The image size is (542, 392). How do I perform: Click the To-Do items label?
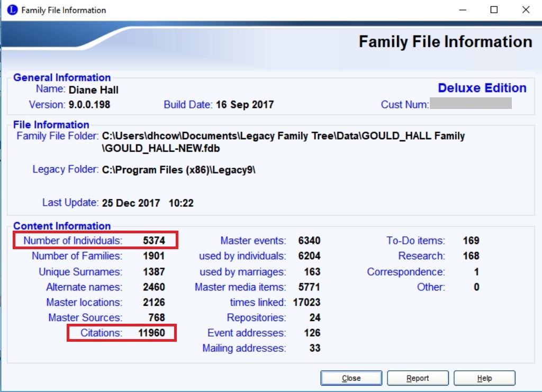pos(416,240)
